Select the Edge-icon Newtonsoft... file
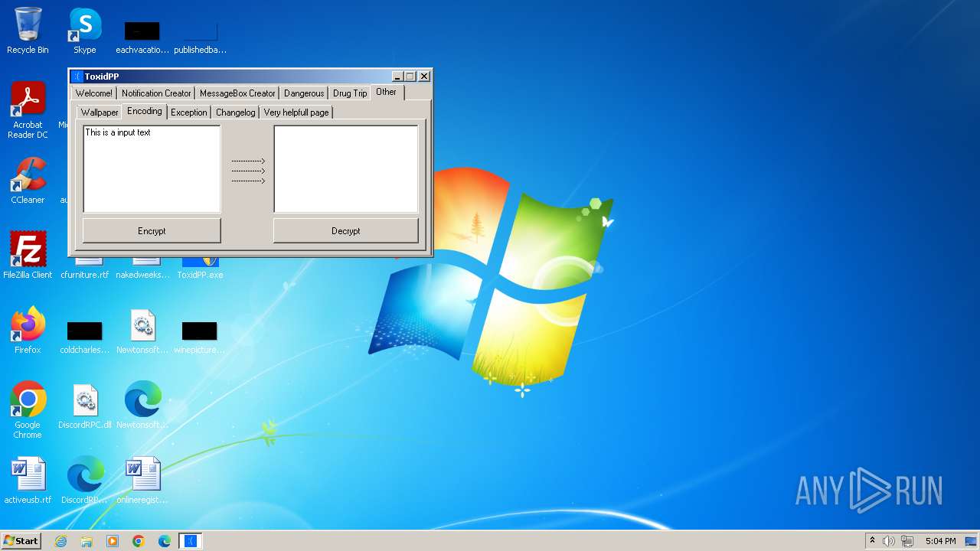 point(142,406)
